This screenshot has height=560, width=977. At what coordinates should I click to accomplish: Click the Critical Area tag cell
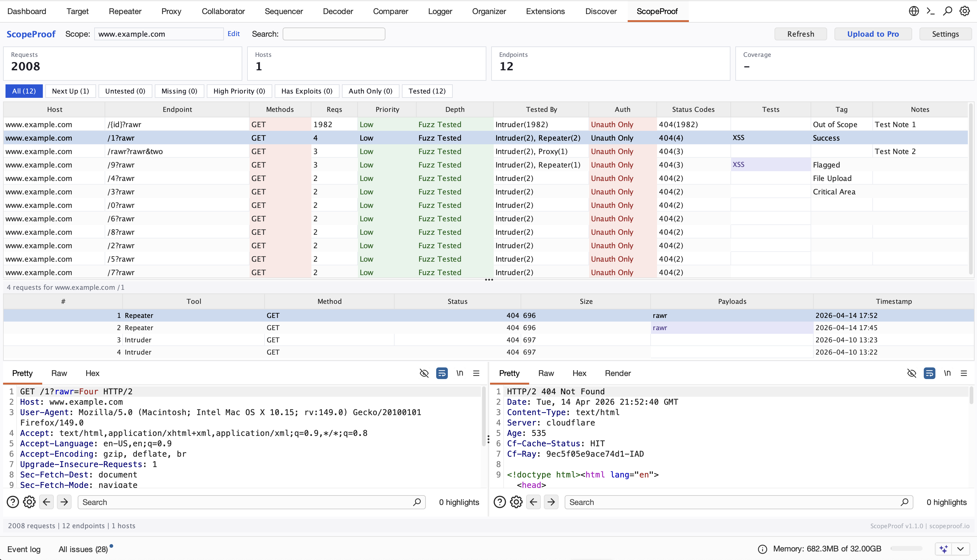[x=841, y=192]
